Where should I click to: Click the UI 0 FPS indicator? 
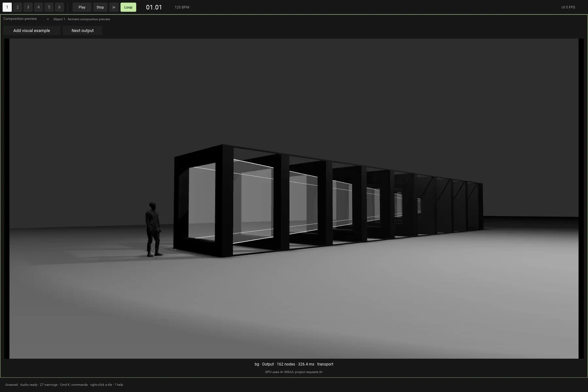click(x=568, y=7)
